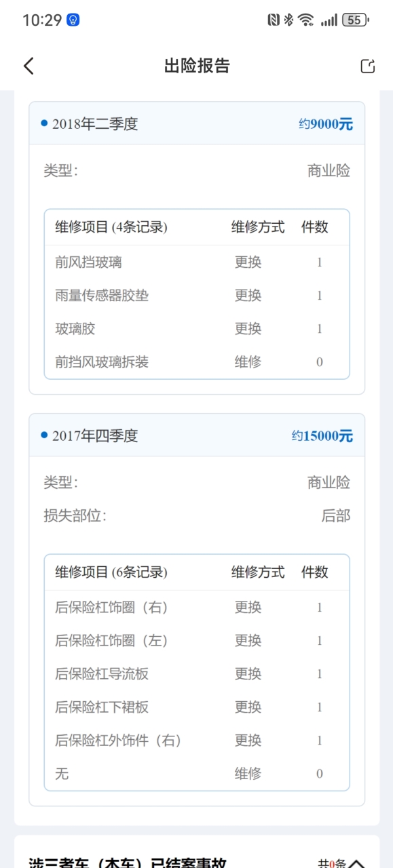This screenshot has height=868, width=393.
Task: Open the share icon at top right
Action: point(367,66)
